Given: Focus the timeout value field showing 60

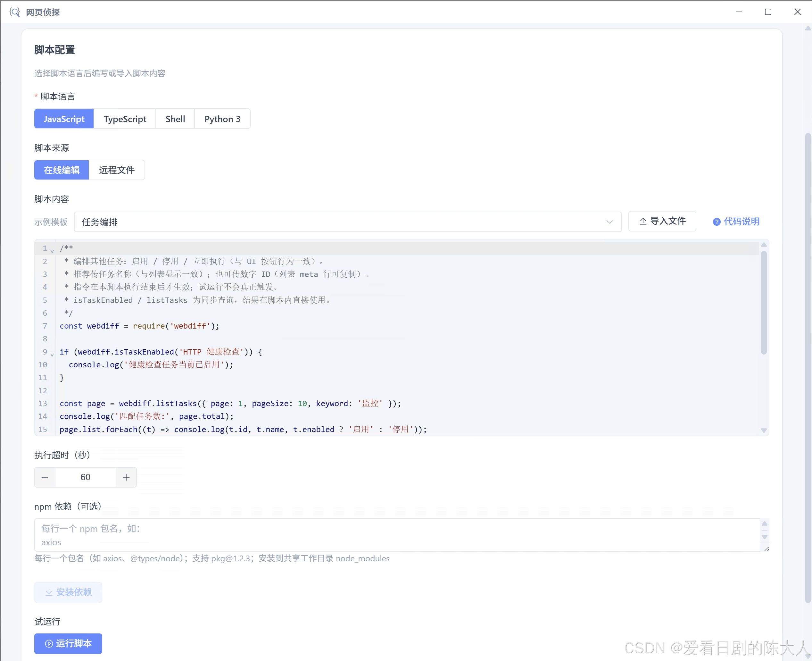Looking at the screenshot, I should [x=86, y=477].
